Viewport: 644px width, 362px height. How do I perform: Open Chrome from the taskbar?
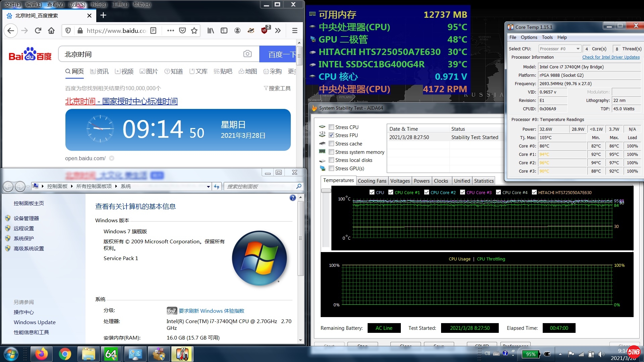tap(65, 354)
